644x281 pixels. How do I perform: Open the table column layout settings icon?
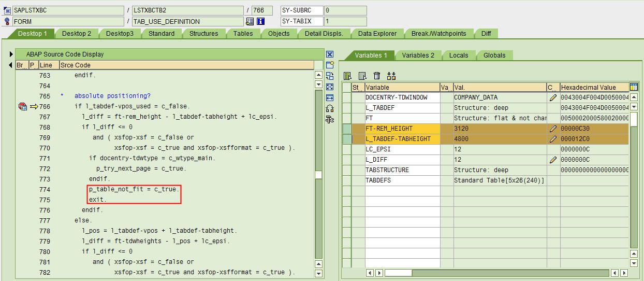point(634,87)
